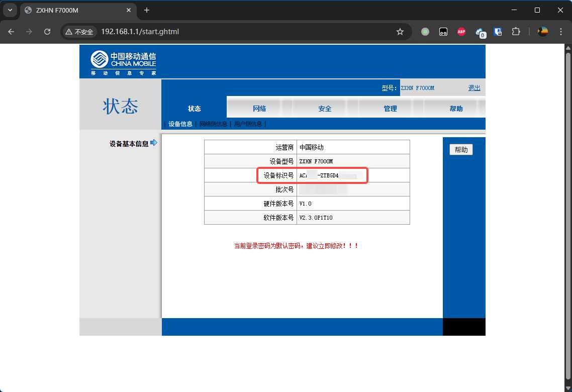The image size is (572, 392).
Task: Select the 用户侧信息 submenu item
Action: point(248,124)
